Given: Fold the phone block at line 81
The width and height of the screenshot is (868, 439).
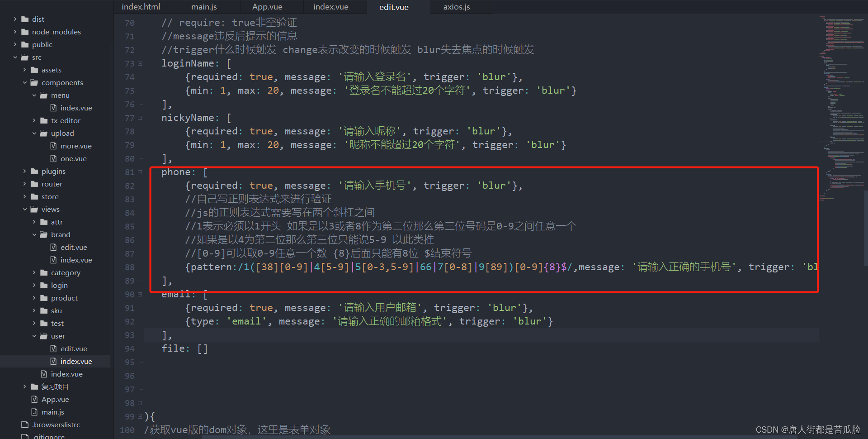Looking at the screenshot, I should click(x=140, y=172).
